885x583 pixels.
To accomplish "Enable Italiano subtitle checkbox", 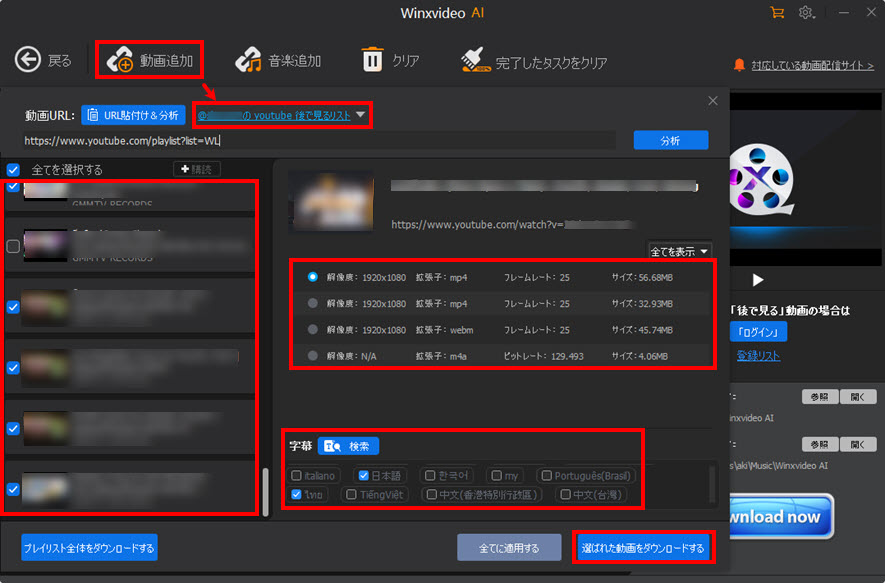I will [x=296, y=475].
